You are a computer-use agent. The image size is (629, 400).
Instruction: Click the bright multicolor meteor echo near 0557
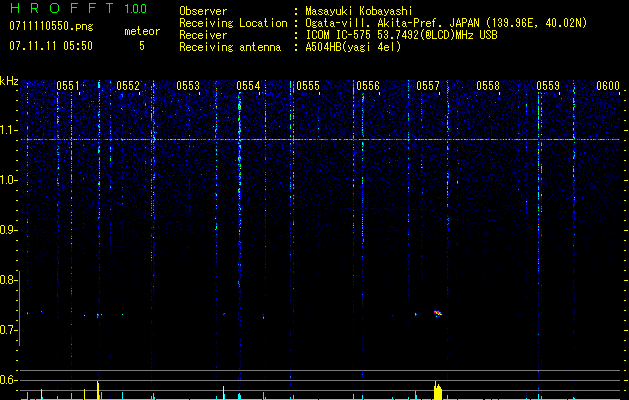coord(438,313)
